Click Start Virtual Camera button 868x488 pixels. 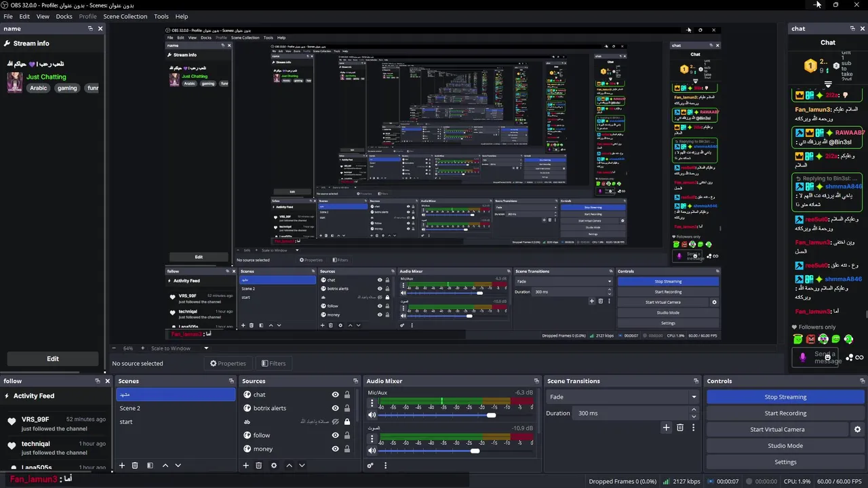(x=777, y=430)
